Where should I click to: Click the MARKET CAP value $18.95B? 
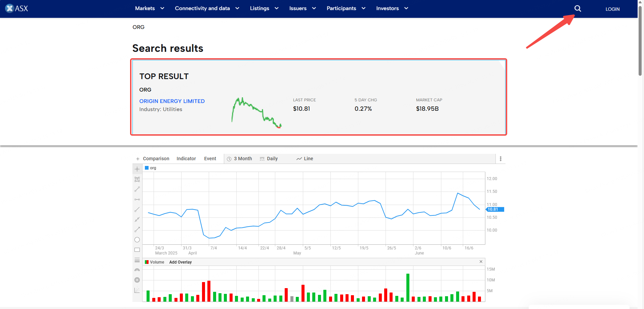(x=427, y=109)
